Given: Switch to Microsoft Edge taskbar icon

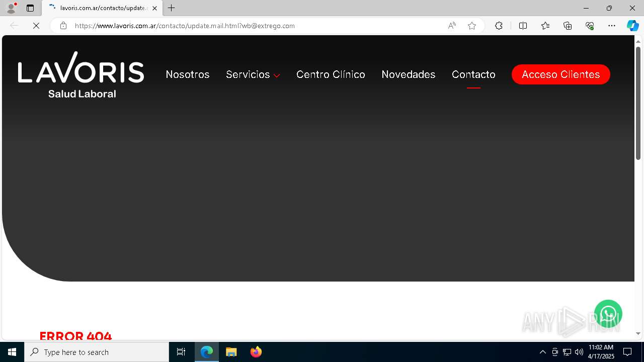Looking at the screenshot, I should tap(207, 352).
